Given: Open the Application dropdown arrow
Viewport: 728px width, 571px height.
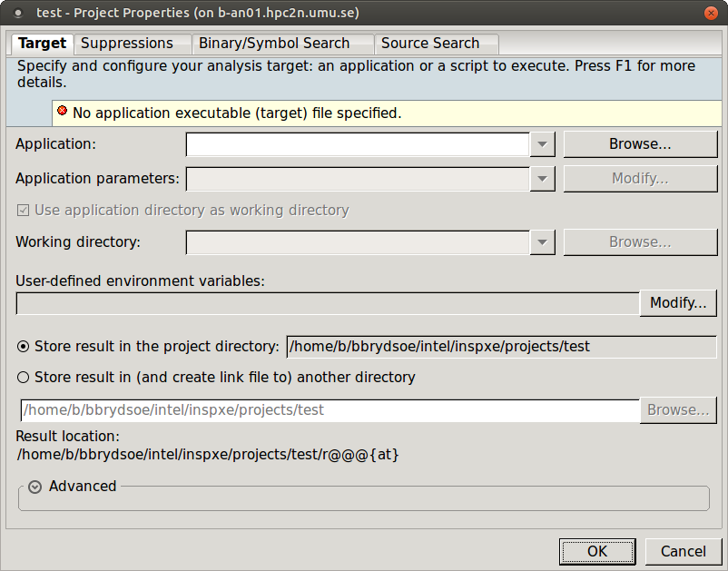Looking at the screenshot, I should tap(542, 144).
